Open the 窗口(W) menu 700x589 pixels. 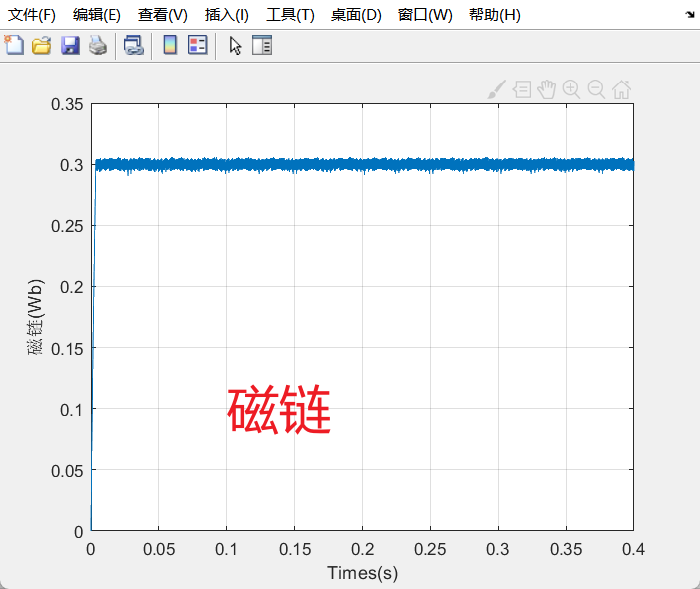click(425, 15)
